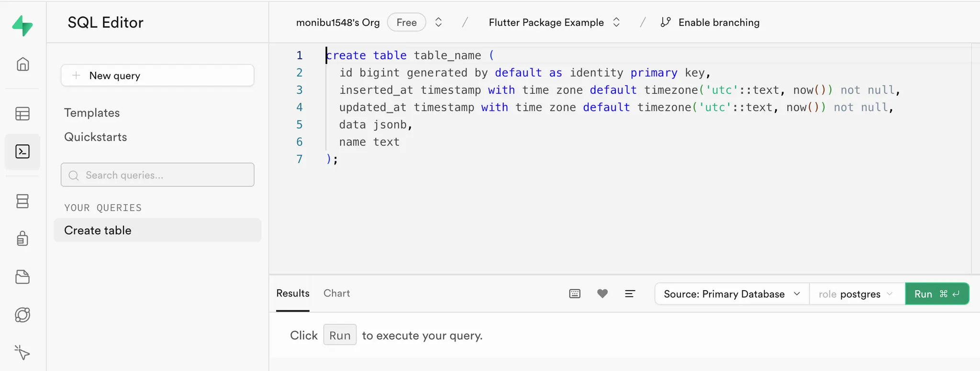
Task: Switch to the Chart tab
Action: [x=336, y=293]
